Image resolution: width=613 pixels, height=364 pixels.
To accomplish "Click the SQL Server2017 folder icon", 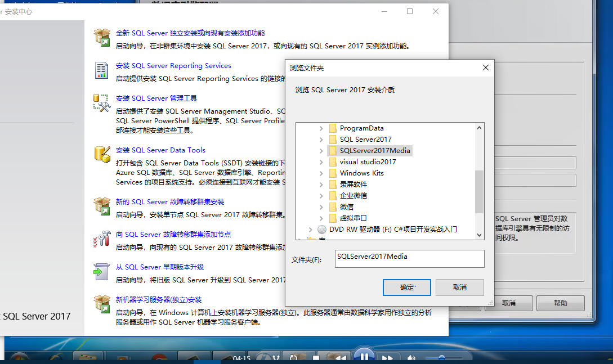I will 333,140.
